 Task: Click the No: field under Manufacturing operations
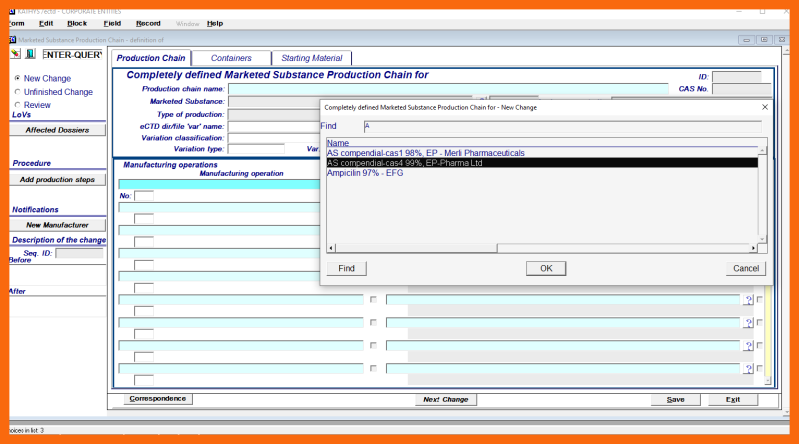click(144, 196)
